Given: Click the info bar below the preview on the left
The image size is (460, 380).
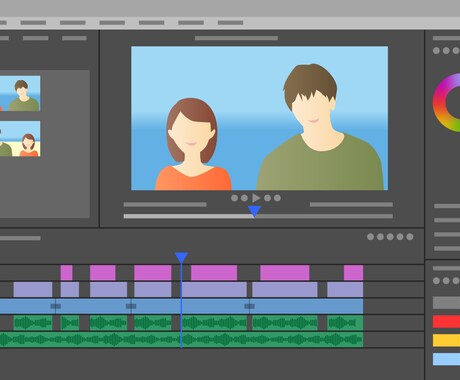Looking at the screenshot, I should coord(165,204).
